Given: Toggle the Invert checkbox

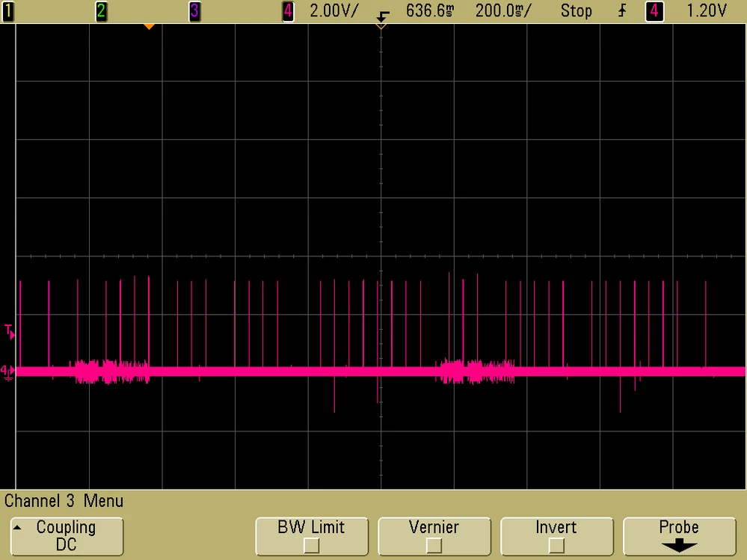Looking at the screenshot, I should pyautogui.click(x=556, y=545).
